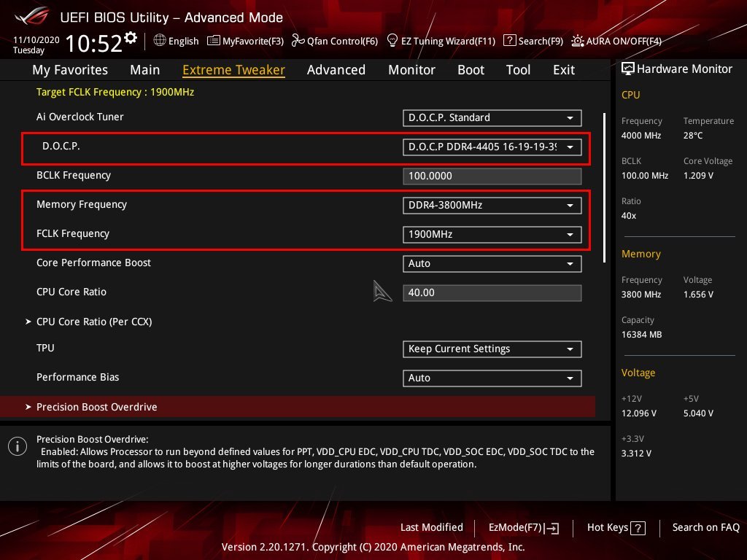The width and height of the screenshot is (747, 560).
Task: Open the Exit tab
Action: pos(564,69)
